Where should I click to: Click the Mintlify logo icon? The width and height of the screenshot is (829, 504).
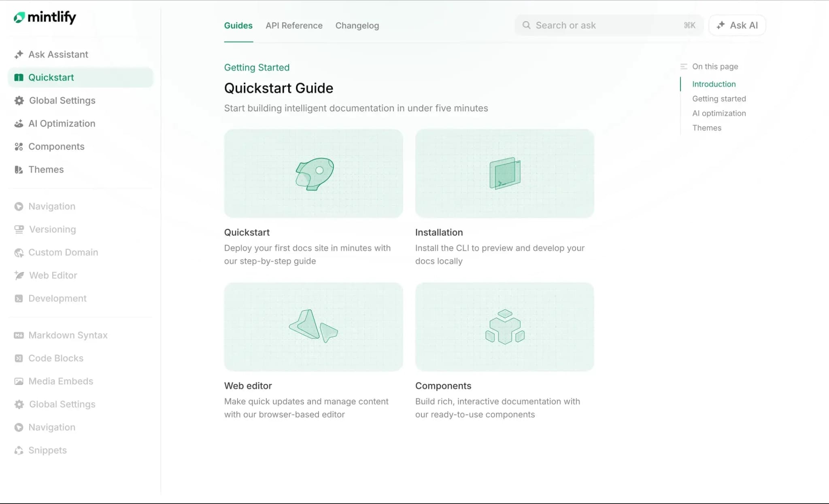coord(19,17)
